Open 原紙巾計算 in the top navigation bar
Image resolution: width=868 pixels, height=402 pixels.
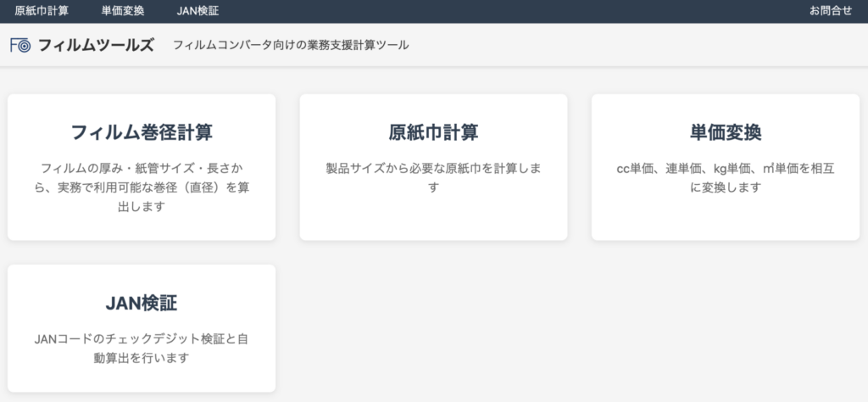click(x=42, y=11)
